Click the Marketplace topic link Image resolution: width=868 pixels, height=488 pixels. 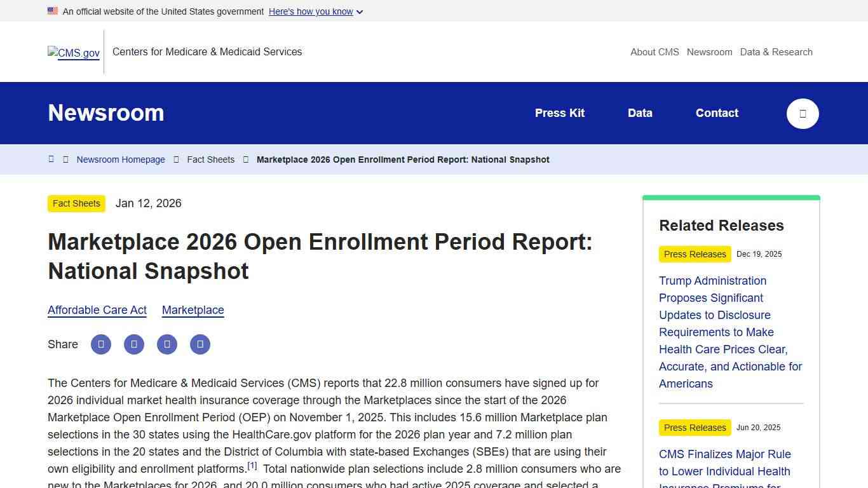[193, 310]
